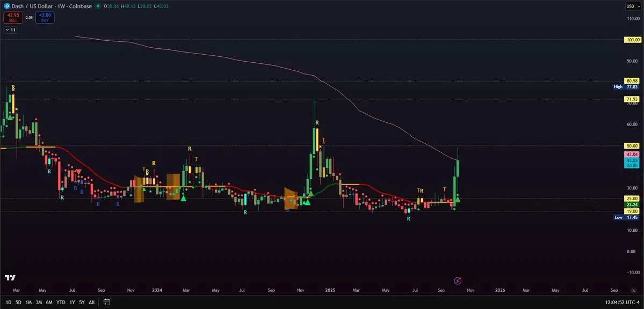Select the 1Y time range
644x309 pixels.
coord(73,303)
